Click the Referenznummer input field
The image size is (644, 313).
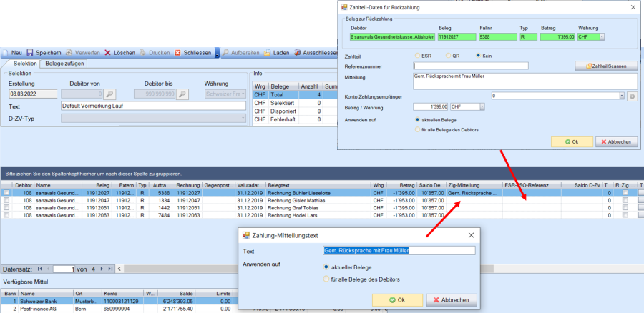[471, 66]
